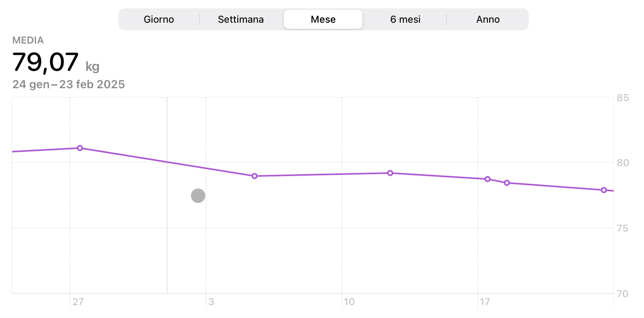Screen dimensions: 644x318
Task: Click the last data point on the right
Action: [x=604, y=190]
